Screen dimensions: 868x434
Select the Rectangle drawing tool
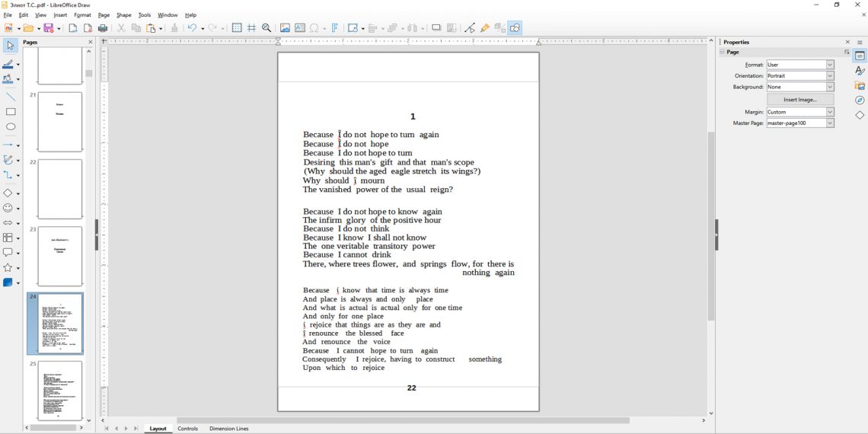tap(11, 112)
